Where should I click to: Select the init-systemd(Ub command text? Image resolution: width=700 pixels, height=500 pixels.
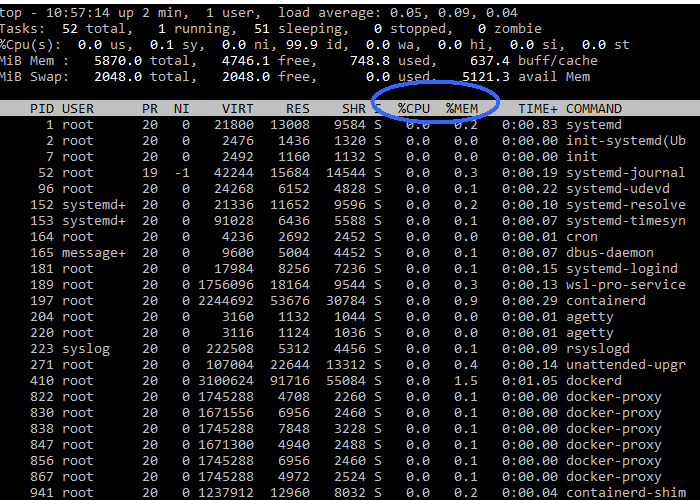pyautogui.click(x=625, y=141)
